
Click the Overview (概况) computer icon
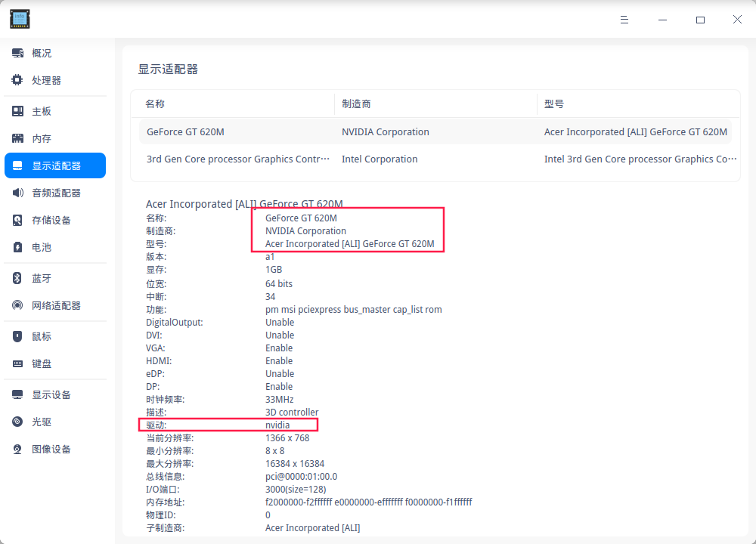[x=18, y=53]
